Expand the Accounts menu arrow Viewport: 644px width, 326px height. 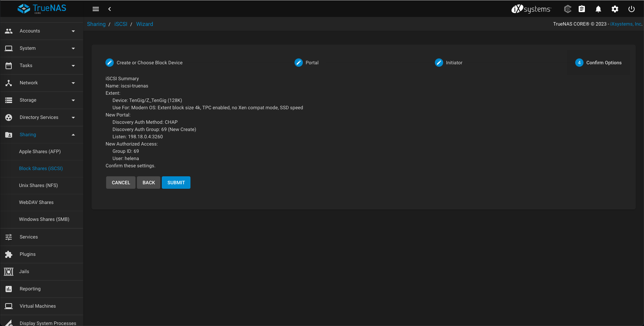73,31
